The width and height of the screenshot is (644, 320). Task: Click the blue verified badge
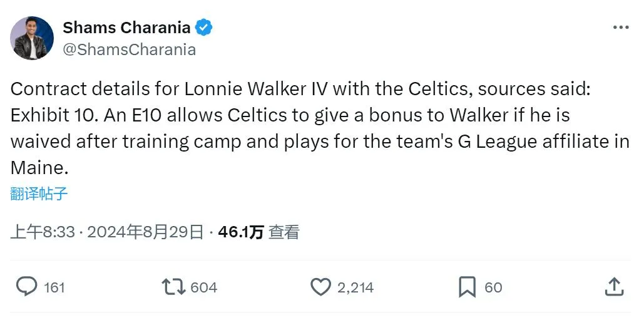[x=203, y=28]
